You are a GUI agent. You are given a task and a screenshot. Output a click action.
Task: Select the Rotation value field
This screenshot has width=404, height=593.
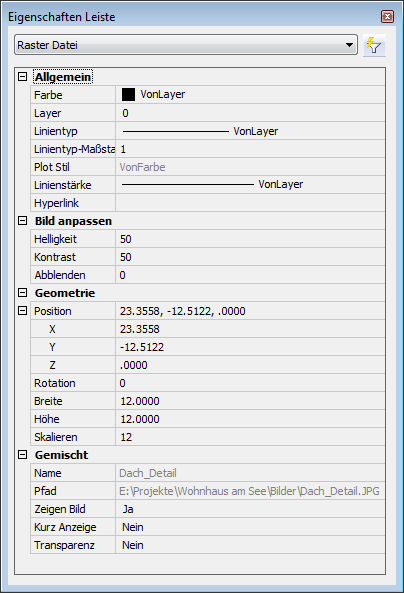[250, 383]
